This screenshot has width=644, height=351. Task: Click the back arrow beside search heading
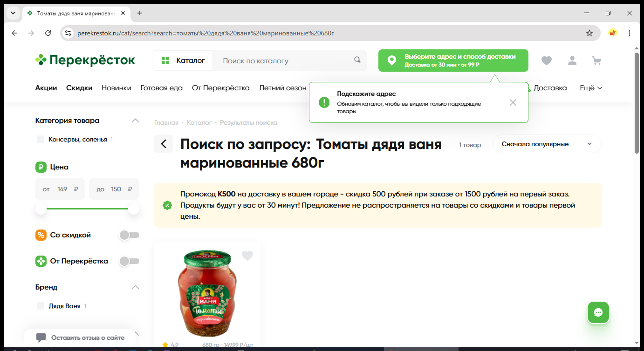(164, 144)
